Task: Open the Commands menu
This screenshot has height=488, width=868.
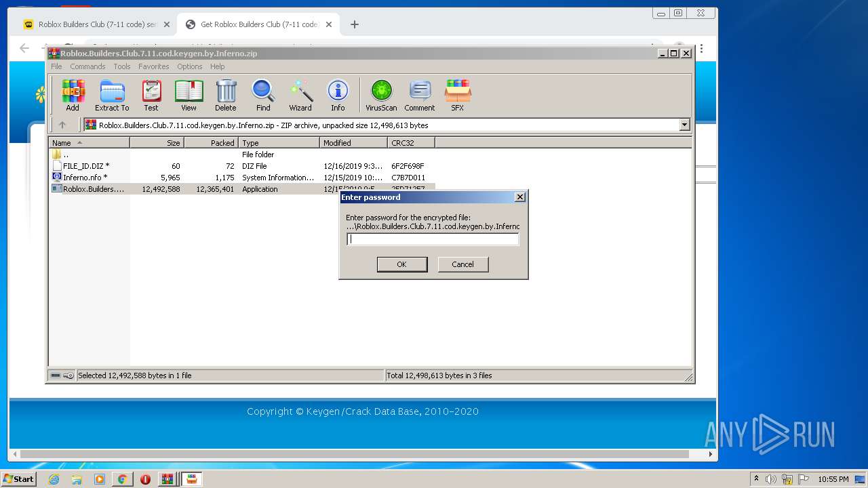Action: coord(87,66)
